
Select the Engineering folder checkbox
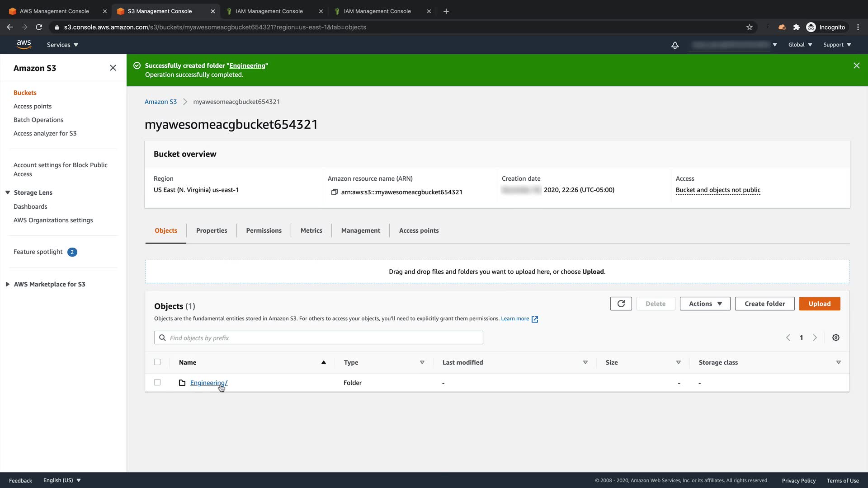tap(157, 382)
